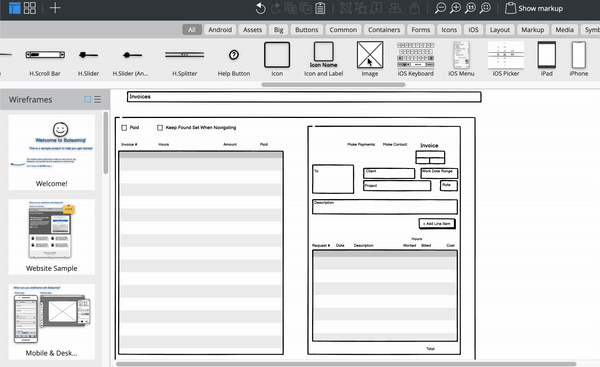Viewport: 600px width, 367px height.
Task: Pick the H.Slider (An... control
Action: 130,59
